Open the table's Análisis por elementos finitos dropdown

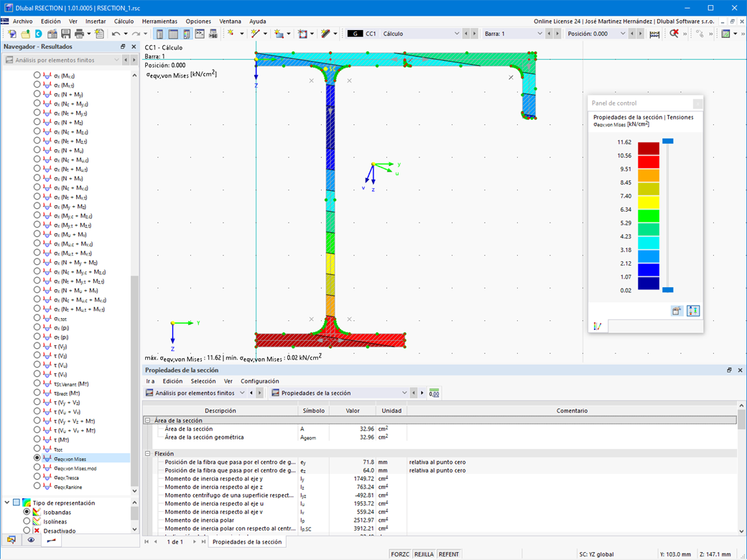click(x=195, y=393)
